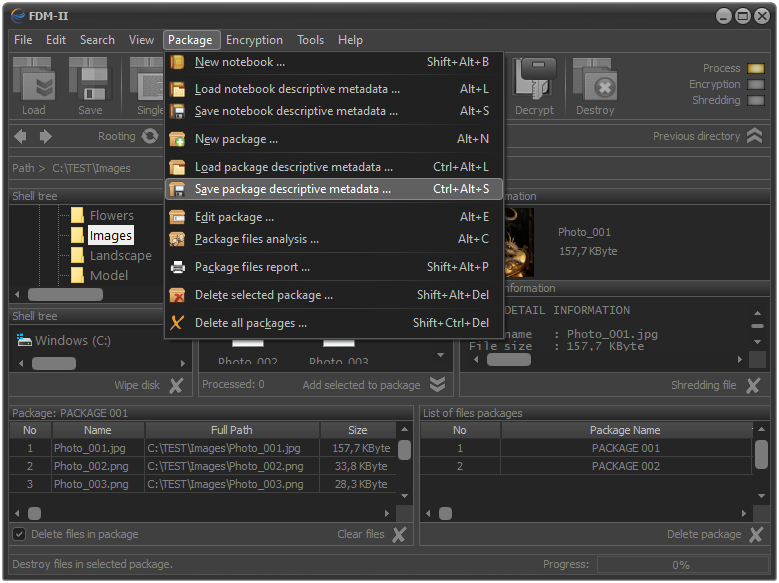Screen dimensions: 779x583
Task: Click the Previous directory up-arrows icon
Action: click(754, 136)
